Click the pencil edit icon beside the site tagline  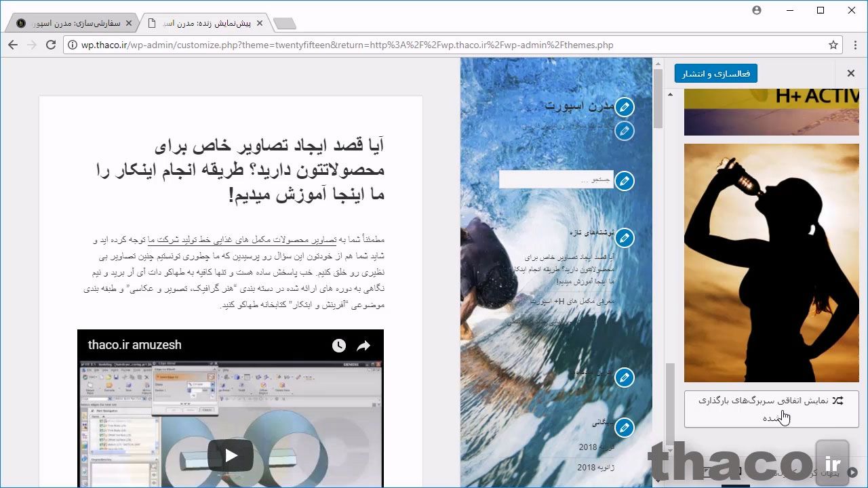coord(624,130)
